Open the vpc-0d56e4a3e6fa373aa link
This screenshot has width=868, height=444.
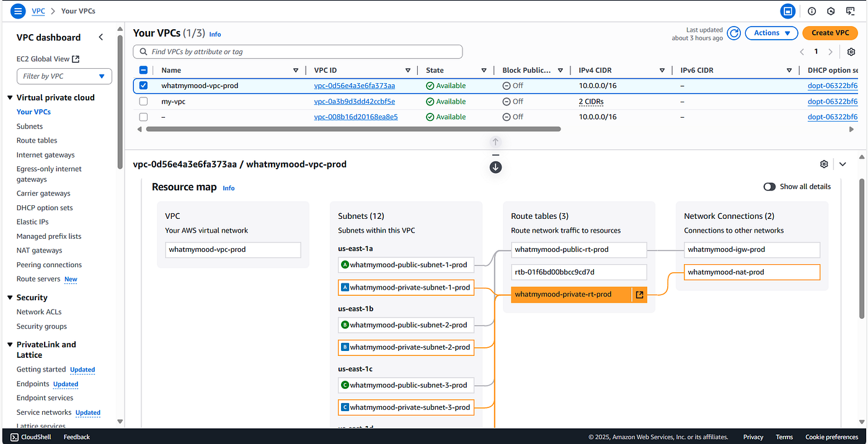click(355, 86)
